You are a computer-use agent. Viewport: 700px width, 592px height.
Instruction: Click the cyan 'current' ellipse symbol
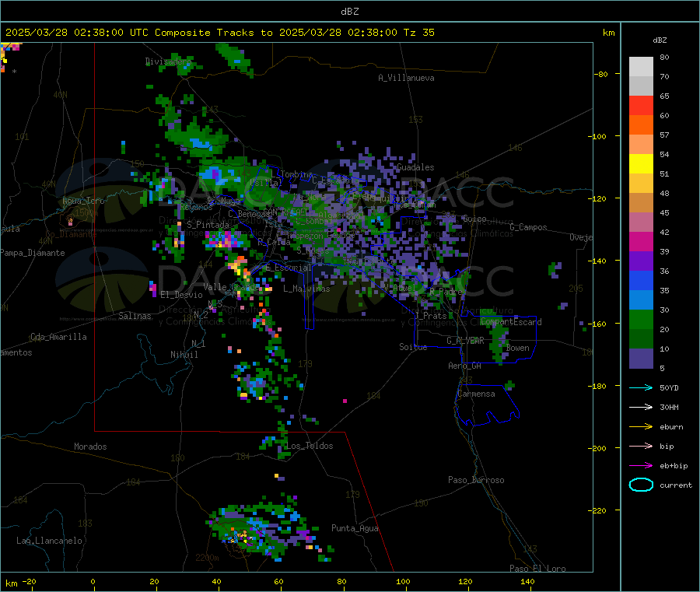641,485
